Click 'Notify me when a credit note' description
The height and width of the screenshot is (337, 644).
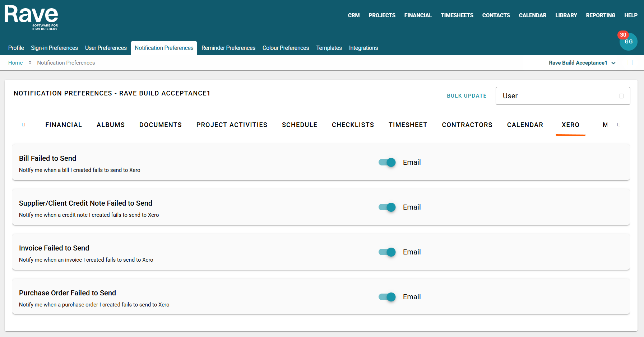tap(89, 215)
